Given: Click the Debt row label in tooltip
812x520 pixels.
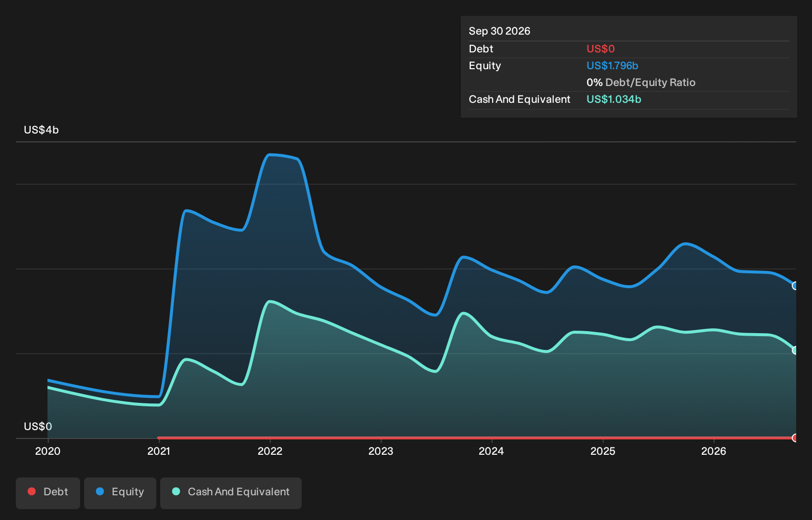Looking at the screenshot, I should click(481, 49).
